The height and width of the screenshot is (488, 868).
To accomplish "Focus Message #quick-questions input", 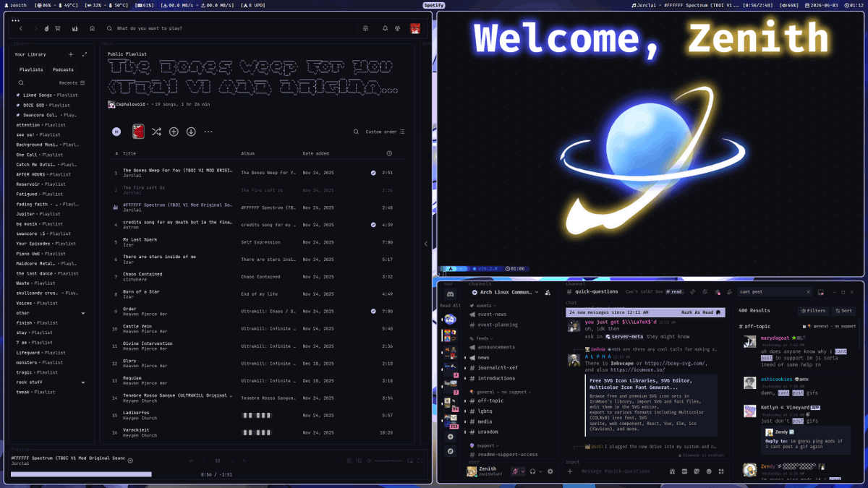I will point(615,471).
